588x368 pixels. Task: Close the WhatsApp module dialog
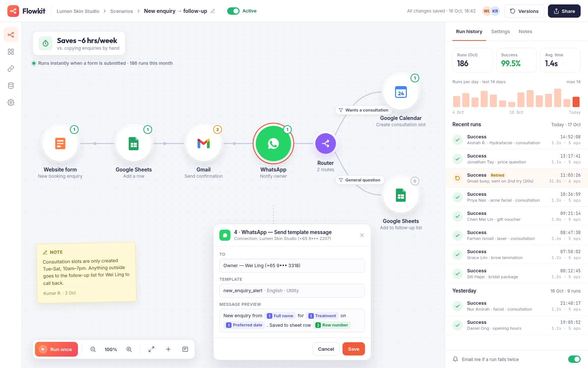[x=362, y=235]
